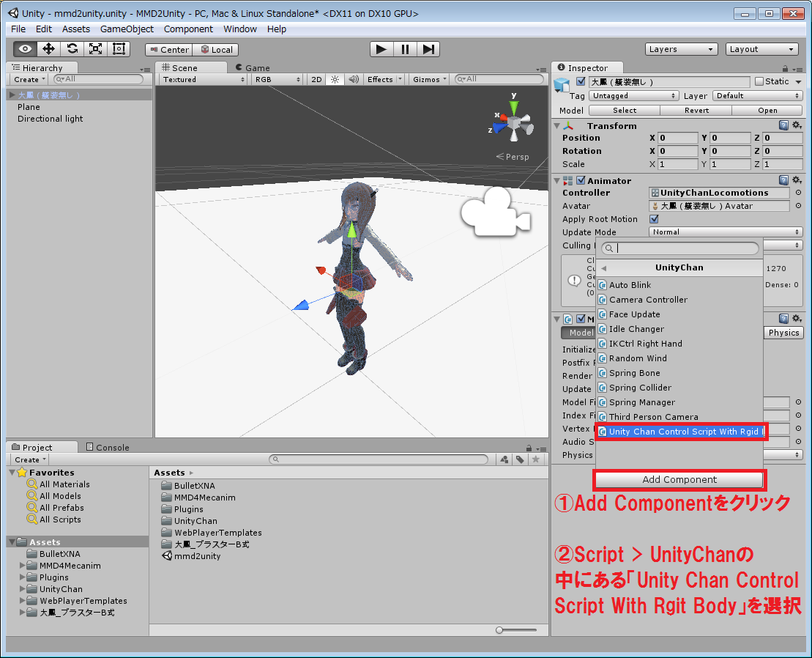
Task: Open the Window menu
Action: 239,29
